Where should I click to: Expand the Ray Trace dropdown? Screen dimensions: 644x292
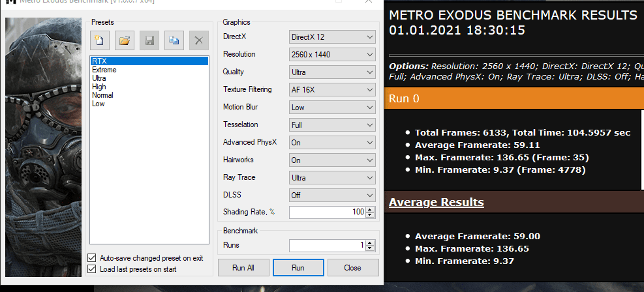click(x=332, y=178)
